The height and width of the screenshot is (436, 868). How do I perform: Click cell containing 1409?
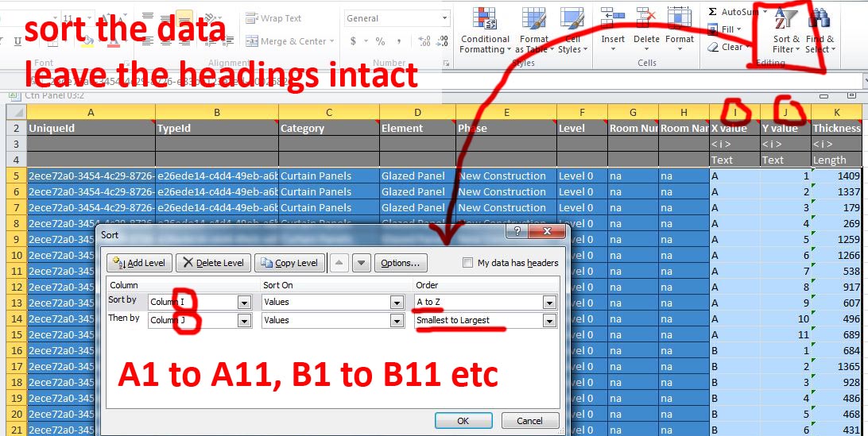point(836,176)
